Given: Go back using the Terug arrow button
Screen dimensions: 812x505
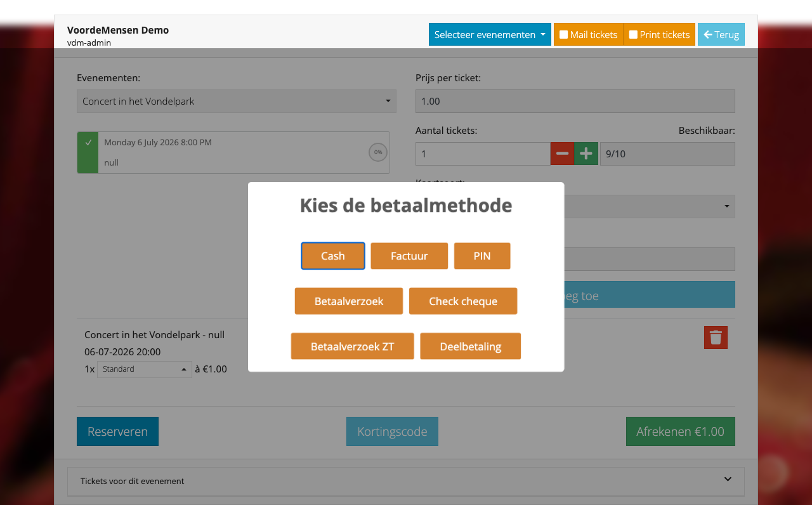Looking at the screenshot, I should 721,34.
